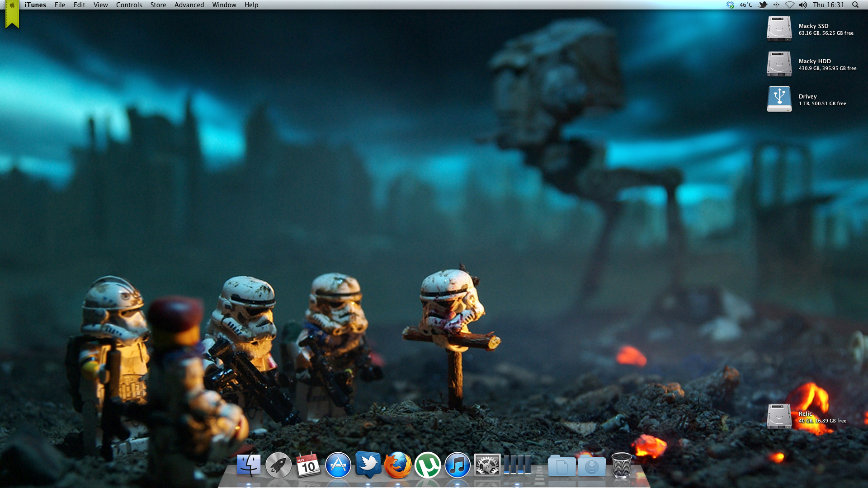Viewport: 868px width, 488px height.
Task: Select the Macky SSD drive icon
Action: pyautogui.click(x=779, y=28)
